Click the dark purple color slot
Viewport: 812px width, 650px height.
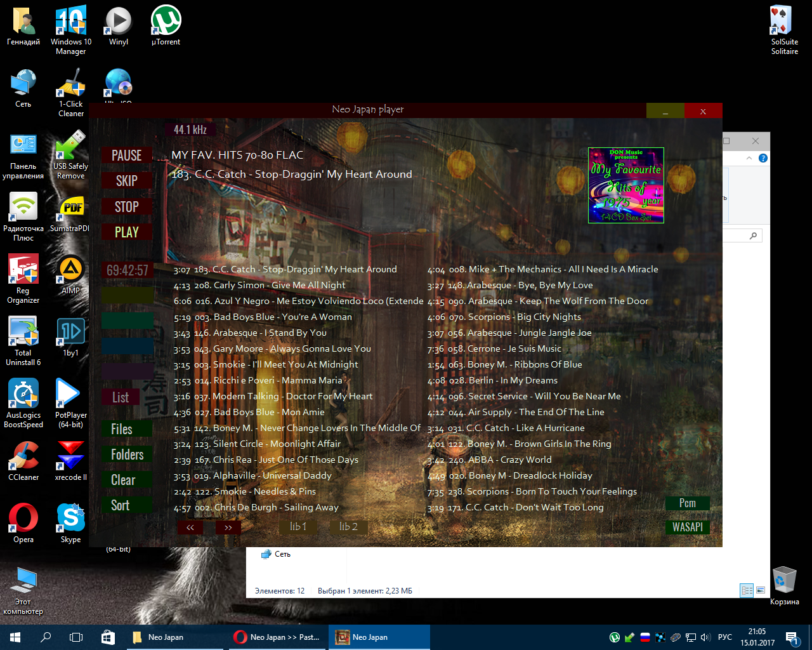click(128, 371)
